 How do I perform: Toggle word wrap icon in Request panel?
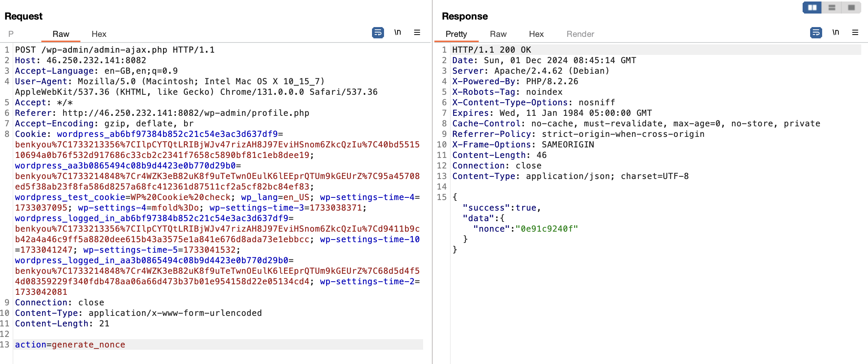coord(378,33)
